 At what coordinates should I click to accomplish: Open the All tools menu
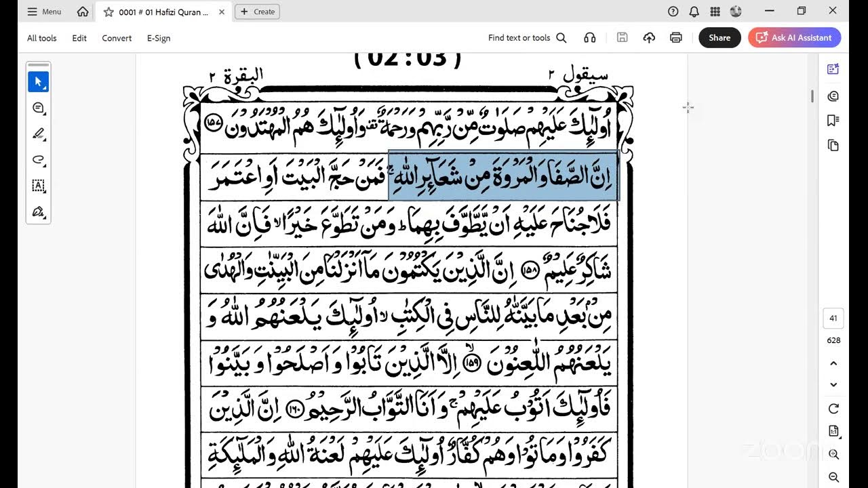tap(42, 38)
